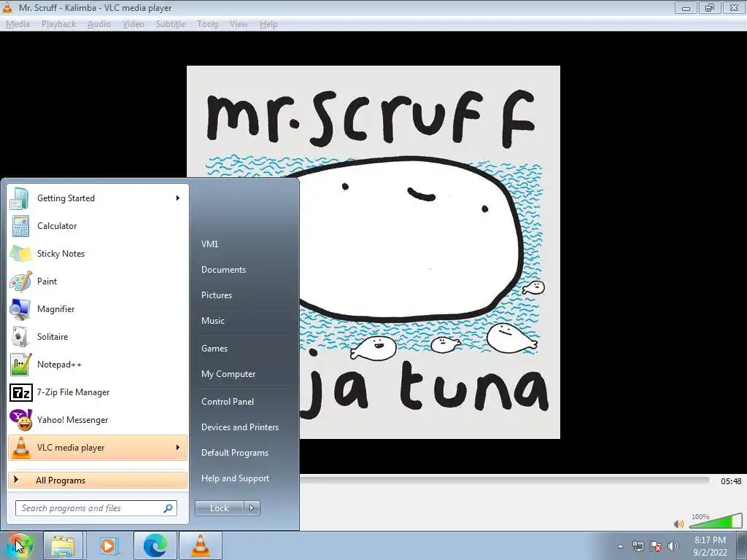Open system tray volume icon

[673, 546]
